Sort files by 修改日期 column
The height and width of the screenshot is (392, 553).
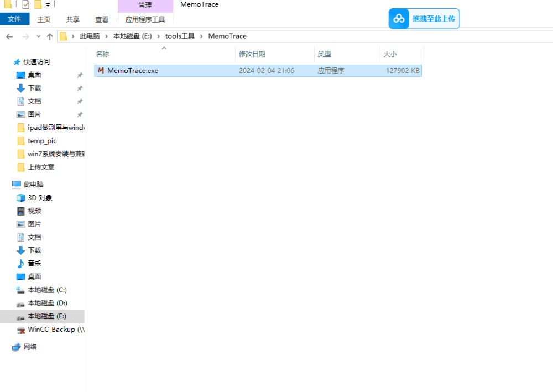click(x=252, y=54)
